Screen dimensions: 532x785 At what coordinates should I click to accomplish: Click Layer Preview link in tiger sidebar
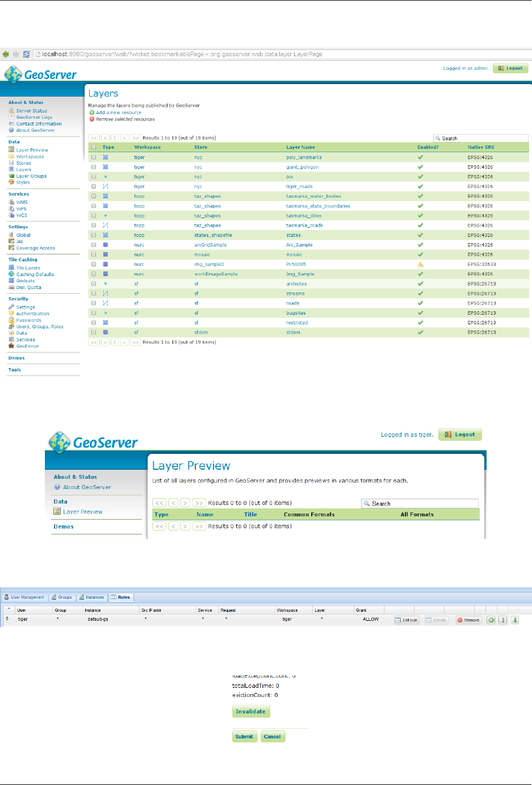coord(83,512)
